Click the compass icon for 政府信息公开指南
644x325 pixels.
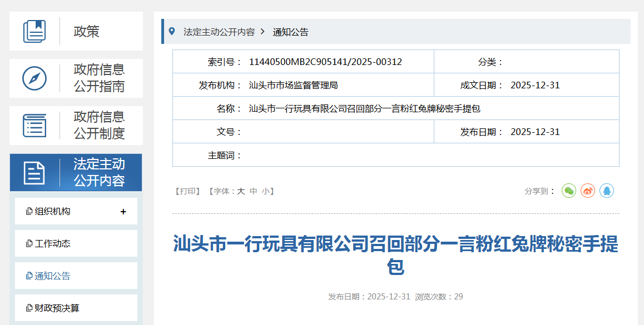(34, 78)
